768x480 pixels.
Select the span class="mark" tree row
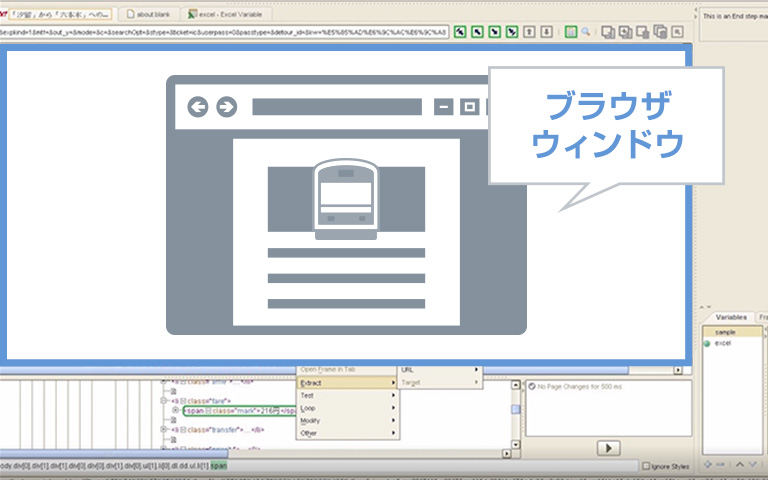point(240,411)
